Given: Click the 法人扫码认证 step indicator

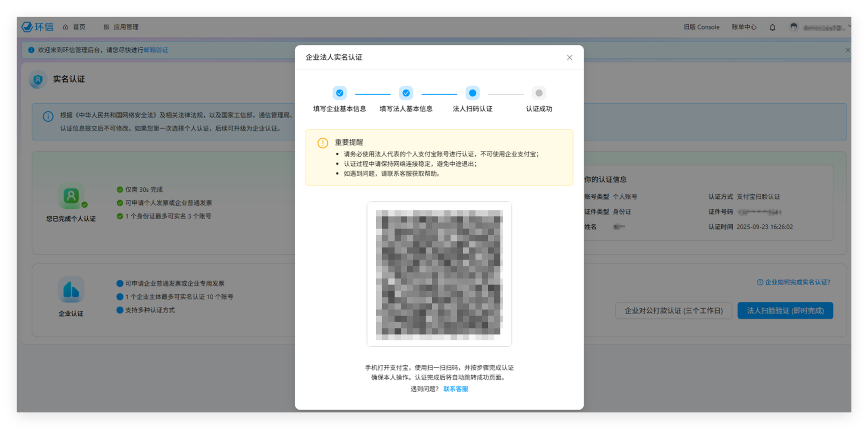Looking at the screenshot, I should [472, 93].
